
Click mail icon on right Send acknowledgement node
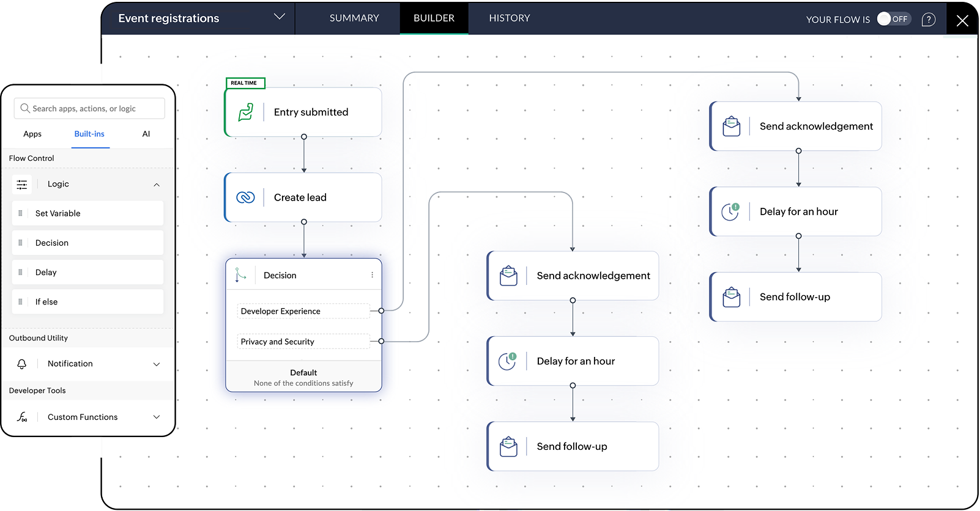click(731, 127)
